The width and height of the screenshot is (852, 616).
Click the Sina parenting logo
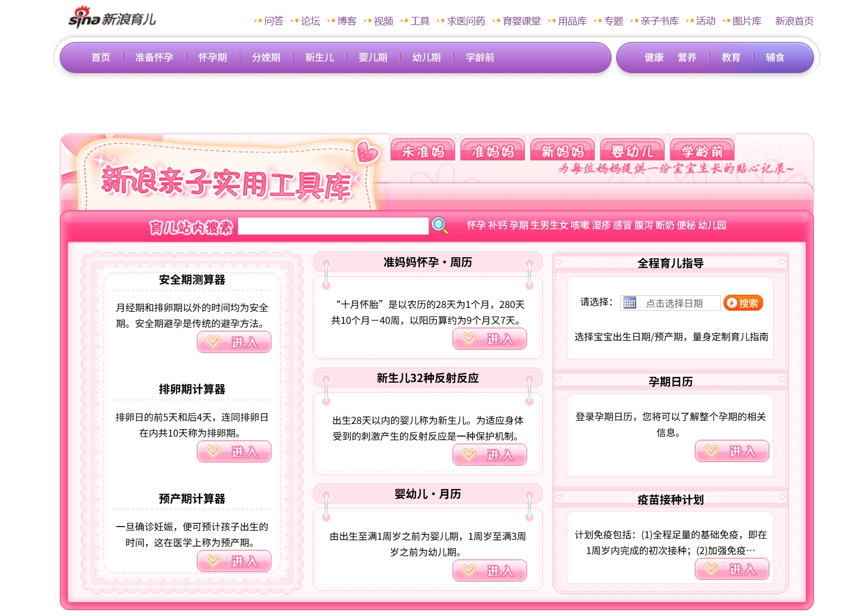click(x=112, y=18)
